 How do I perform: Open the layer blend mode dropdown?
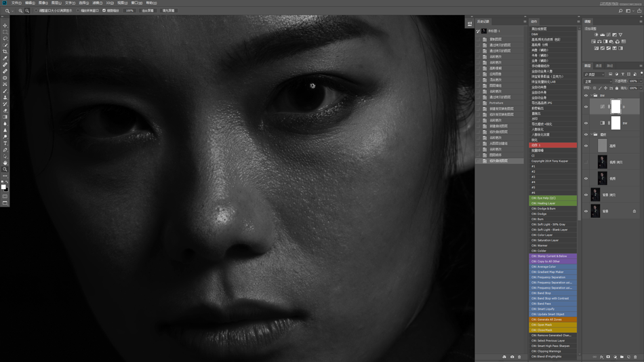click(x=598, y=81)
